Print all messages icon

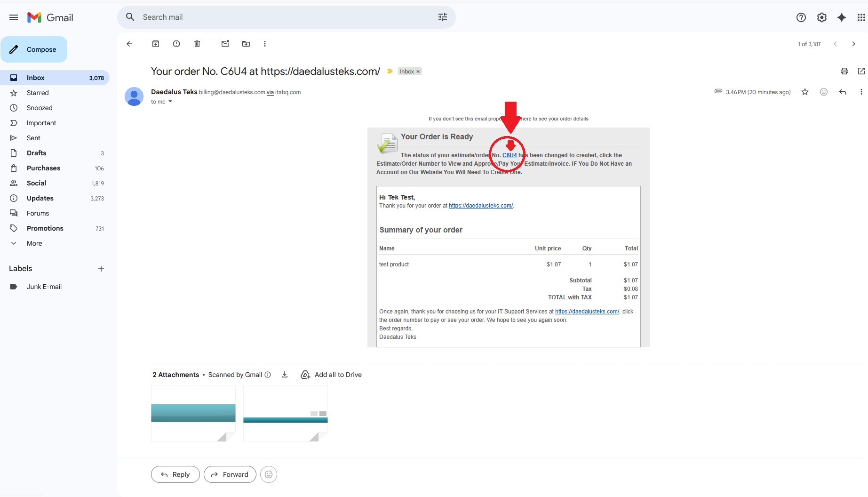[x=844, y=71]
